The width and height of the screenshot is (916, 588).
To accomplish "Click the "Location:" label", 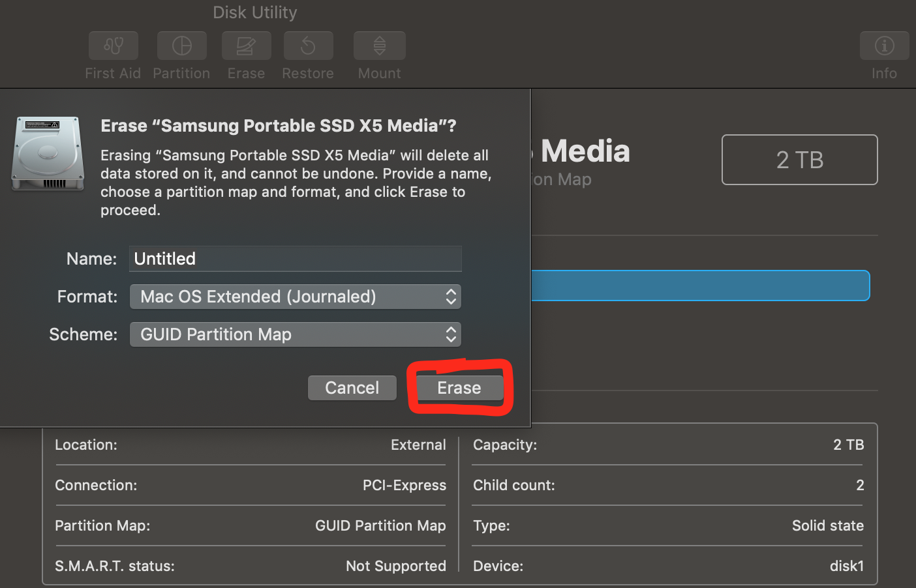I will (x=86, y=445).
